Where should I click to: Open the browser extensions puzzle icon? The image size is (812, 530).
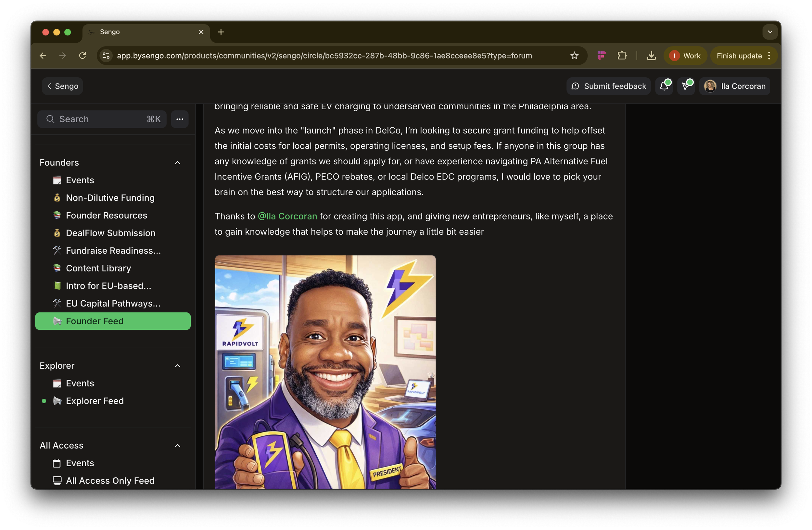pos(622,56)
